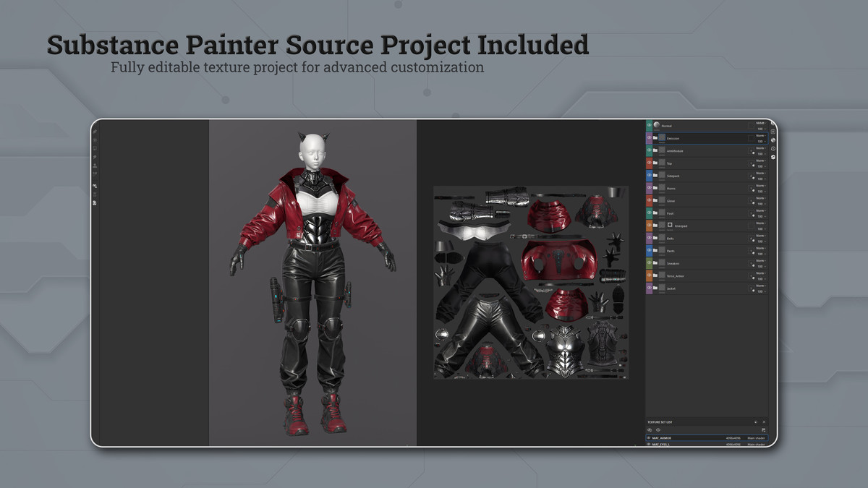Toggle visibility of MAT_ARMOR texture set
The image size is (868, 488).
coord(649,438)
